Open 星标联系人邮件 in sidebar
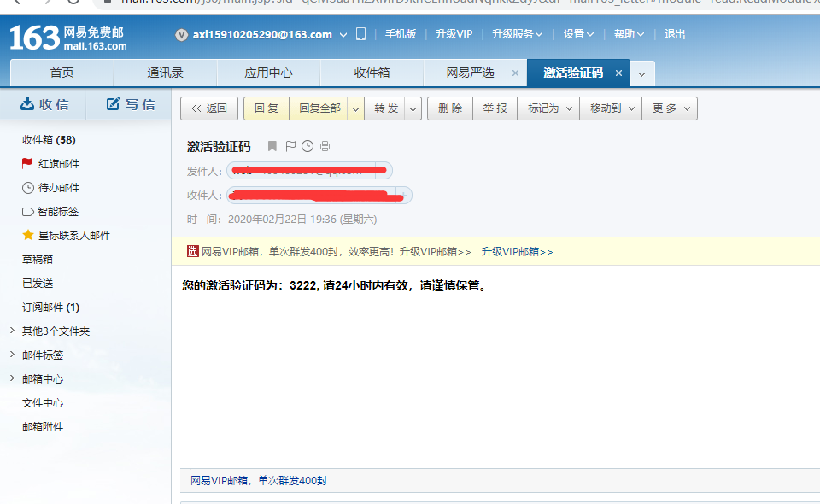820x504 pixels. point(66,235)
